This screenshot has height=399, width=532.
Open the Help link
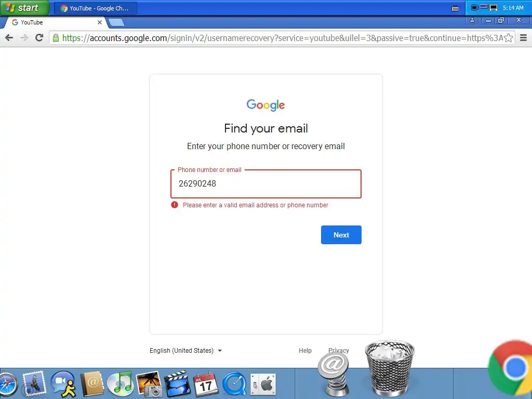(x=305, y=351)
